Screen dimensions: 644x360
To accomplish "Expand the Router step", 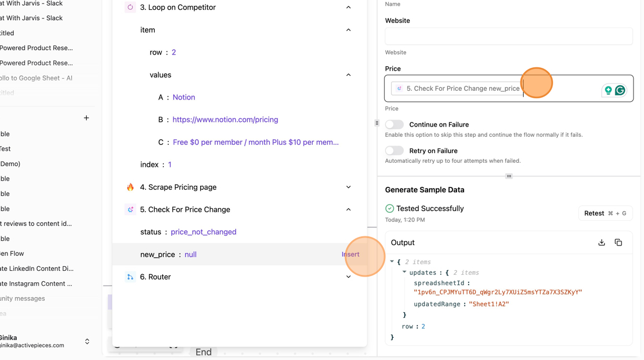I will click(348, 277).
